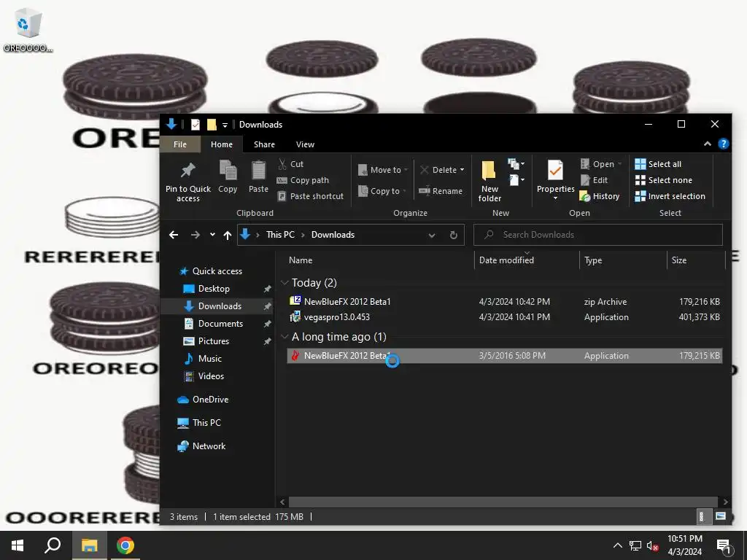Open the Windows Start menu

pyautogui.click(x=18, y=545)
